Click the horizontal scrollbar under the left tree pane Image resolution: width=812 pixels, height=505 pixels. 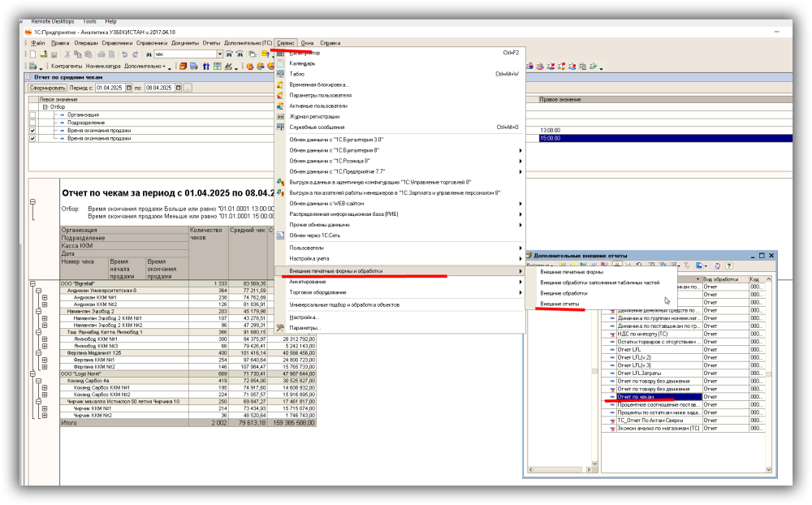pos(559,469)
